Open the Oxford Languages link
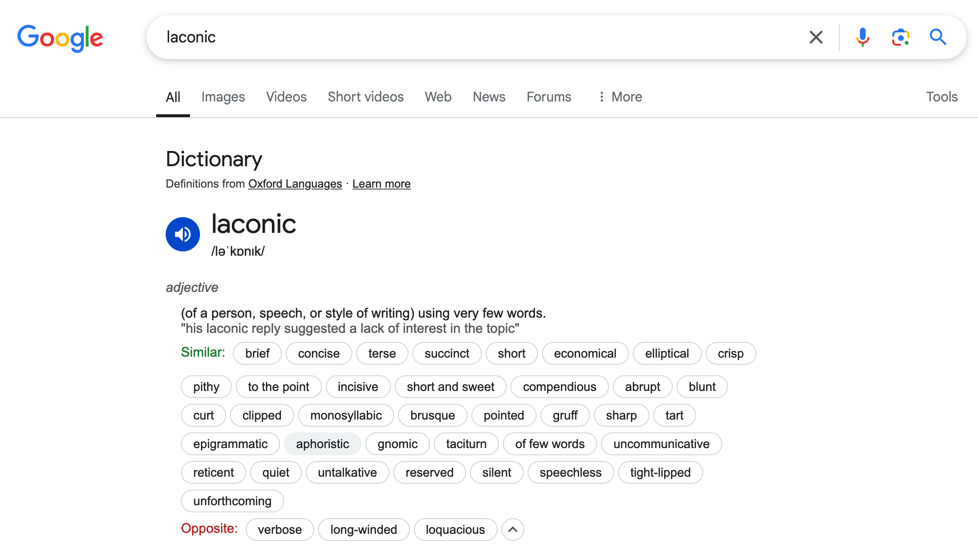978x560 pixels. [x=295, y=184]
